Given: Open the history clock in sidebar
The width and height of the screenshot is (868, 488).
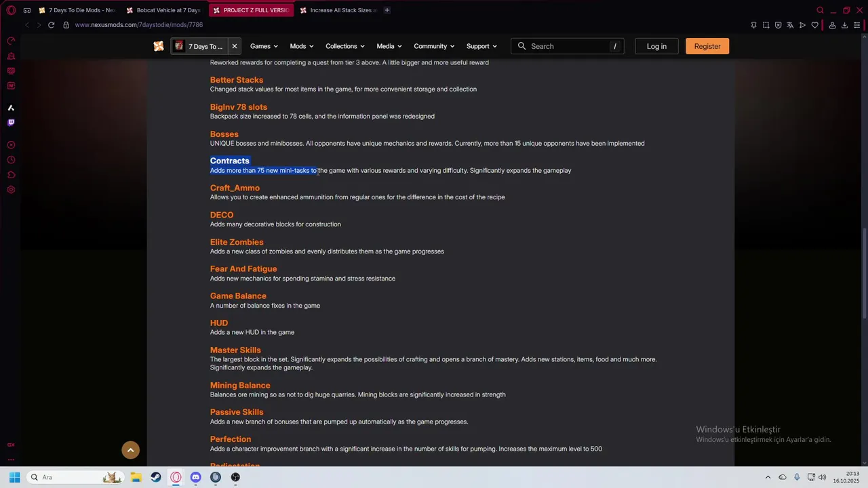Looking at the screenshot, I should tap(11, 160).
